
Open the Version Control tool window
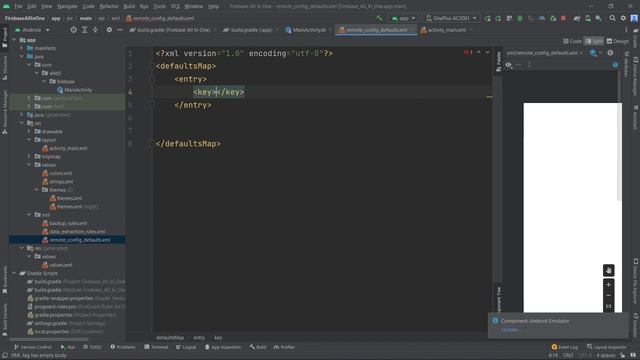coord(33,347)
